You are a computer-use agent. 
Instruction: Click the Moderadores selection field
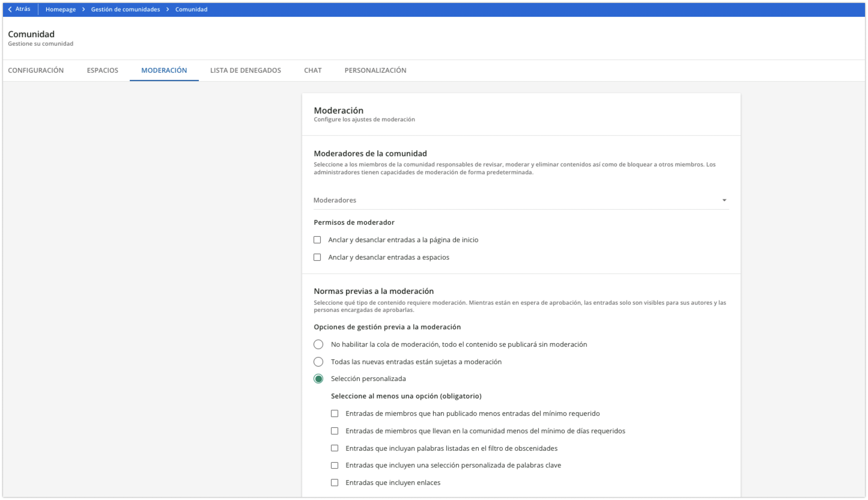click(515, 200)
